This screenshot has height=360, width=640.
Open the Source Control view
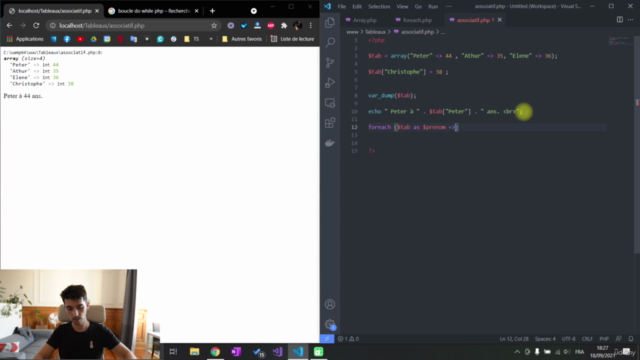(x=330, y=62)
